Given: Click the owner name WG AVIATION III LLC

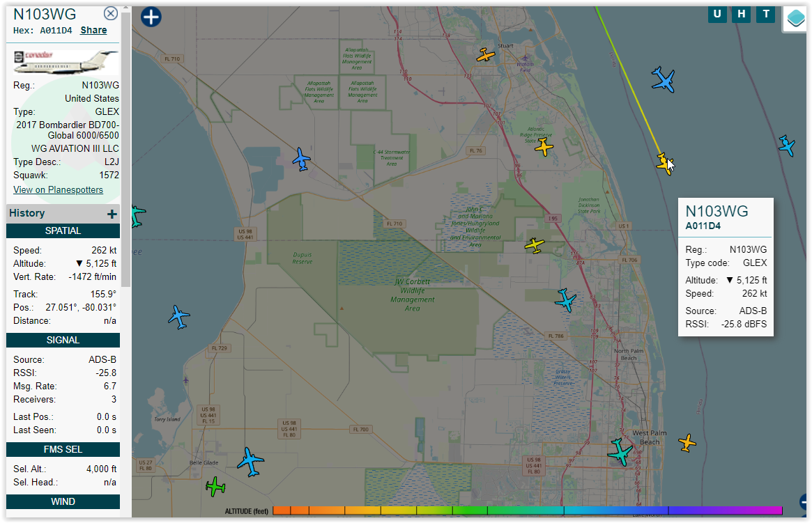Looking at the screenshot, I should tap(75, 148).
